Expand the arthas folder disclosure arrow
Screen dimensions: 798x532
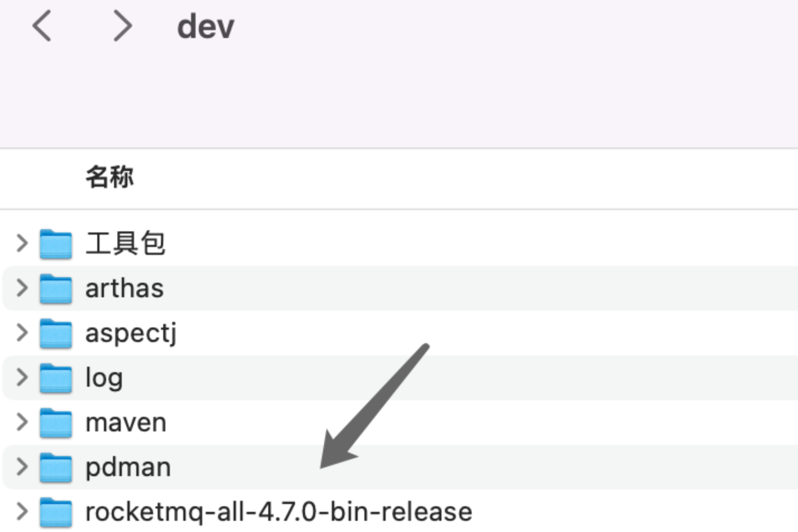22,288
